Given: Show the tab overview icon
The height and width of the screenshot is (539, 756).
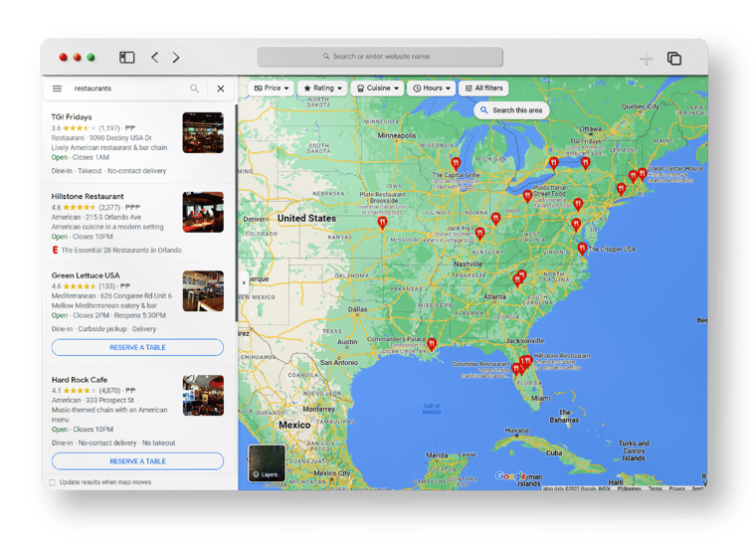Looking at the screenshot, I should click(x=674, y=59).
